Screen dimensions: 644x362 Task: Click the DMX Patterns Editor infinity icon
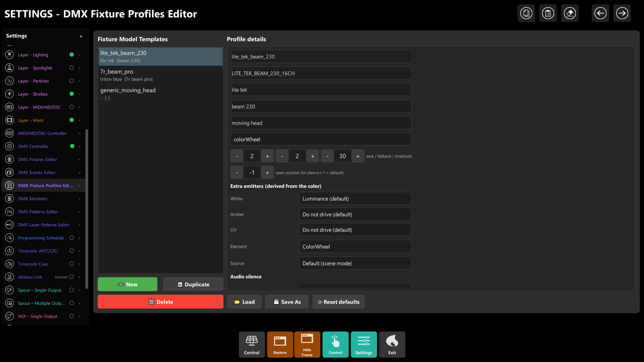point(10,212)
